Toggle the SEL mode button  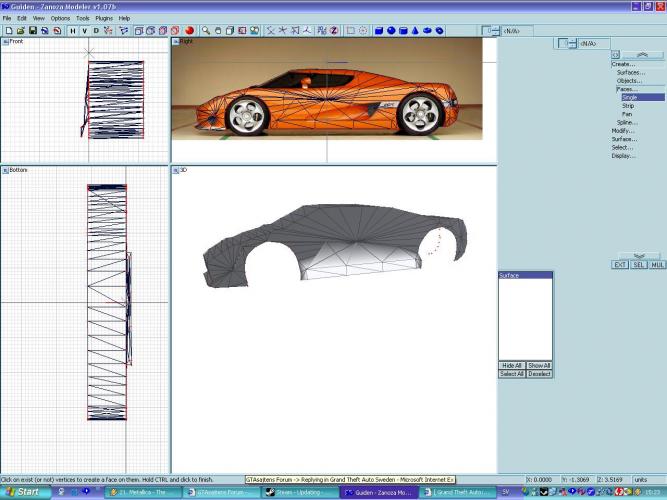[x=639, y=265]
